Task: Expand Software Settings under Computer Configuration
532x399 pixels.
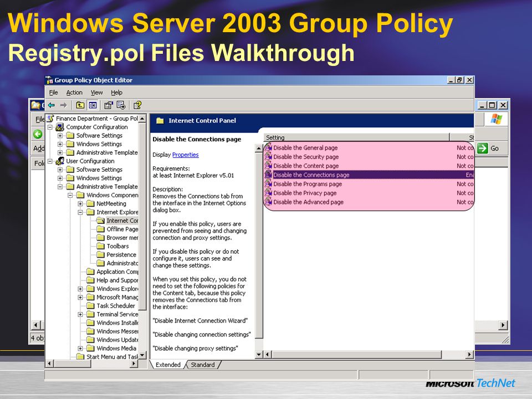Action: [x=60, y=135]
